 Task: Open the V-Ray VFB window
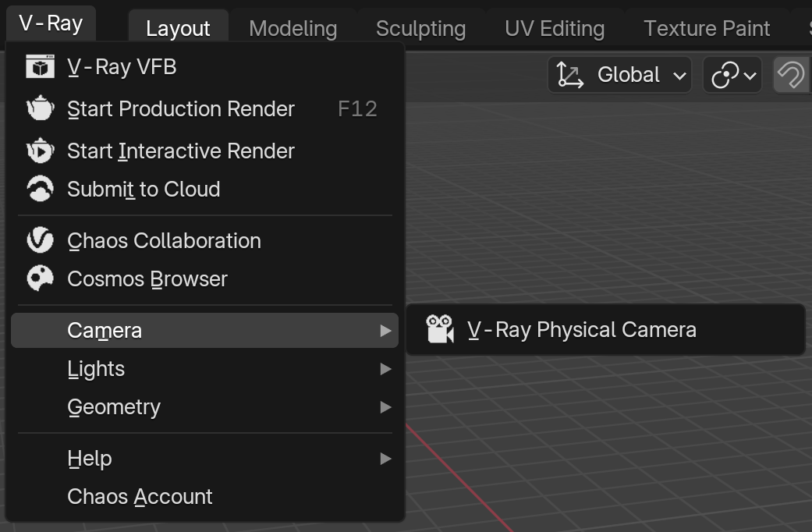pos(204,67)
